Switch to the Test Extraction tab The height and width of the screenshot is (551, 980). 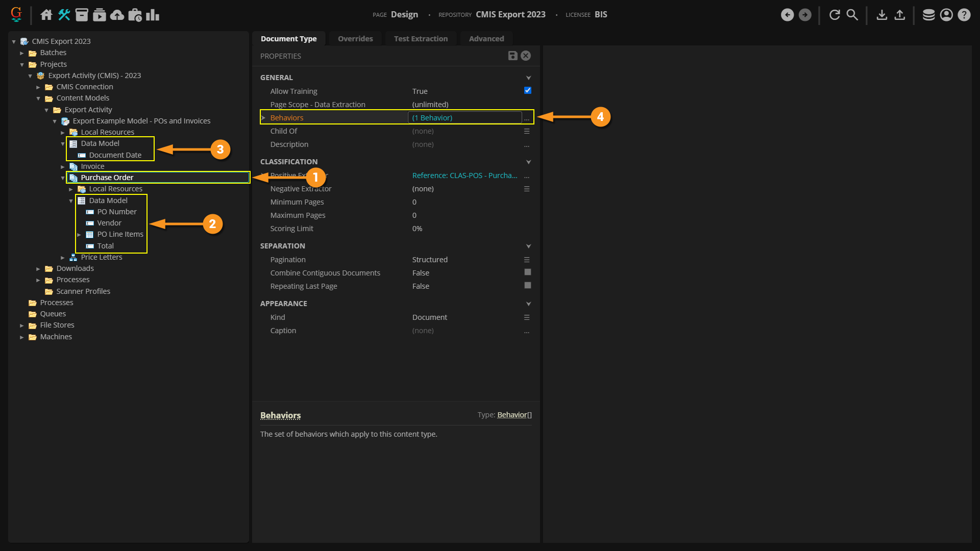click(421, 39)
